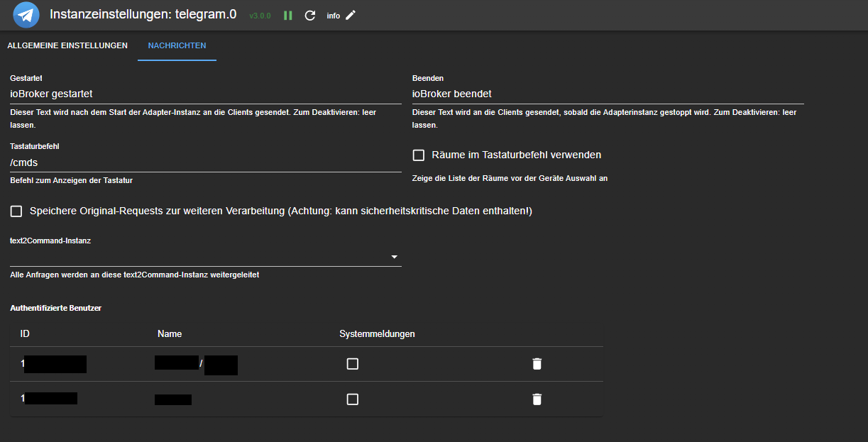Click the Tastaturbefehl /cmds field
868x442 pixels.
coord(206,162)
